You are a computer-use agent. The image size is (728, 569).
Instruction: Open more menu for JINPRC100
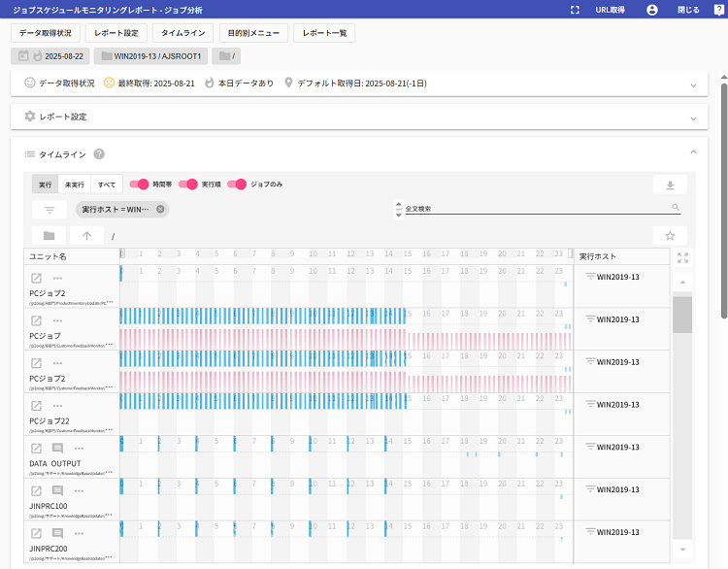[x=79, y=491]
